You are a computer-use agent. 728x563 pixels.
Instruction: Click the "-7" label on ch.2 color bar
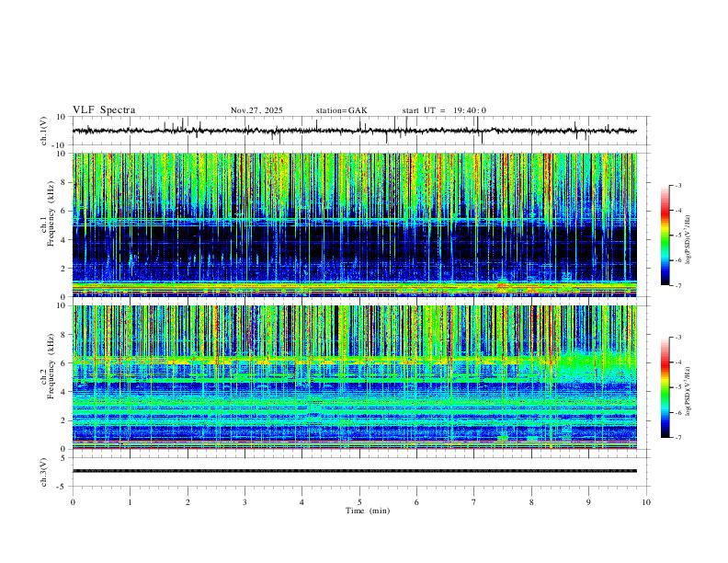[x=678, y=438]
